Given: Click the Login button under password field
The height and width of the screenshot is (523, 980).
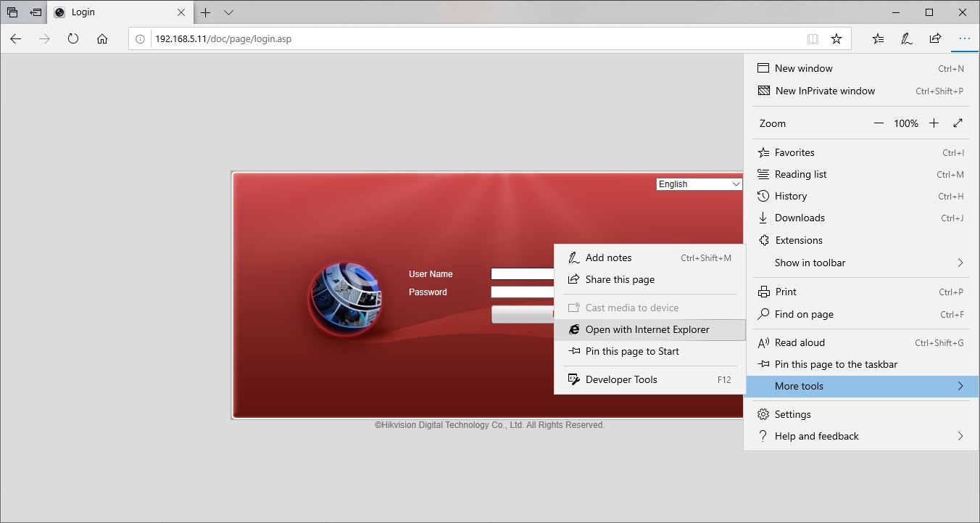Looking at the screenshot, I should pos(523,314).
